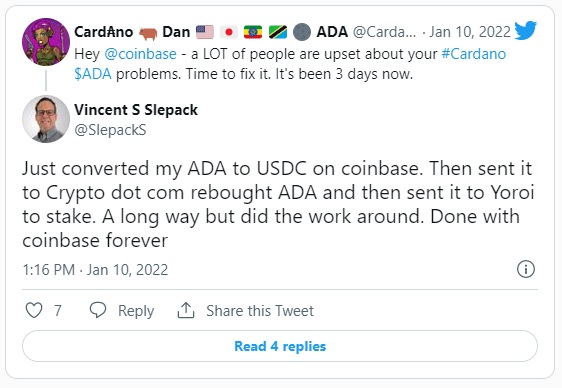Open the @SlepackS handle link
Viewport: 562px width, 388px height.
pyautogui.click(x=110, y=130)
